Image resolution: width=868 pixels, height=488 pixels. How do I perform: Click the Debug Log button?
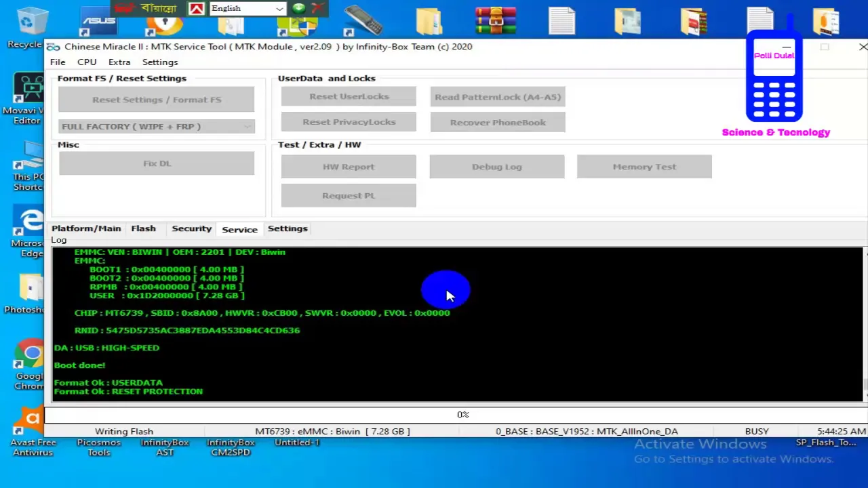(497, 167)
